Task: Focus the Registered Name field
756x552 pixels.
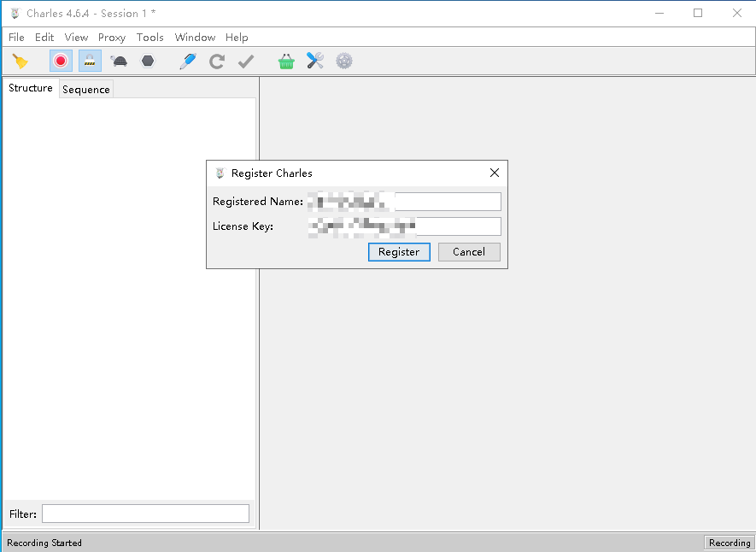Action: [x=404, y=202]
